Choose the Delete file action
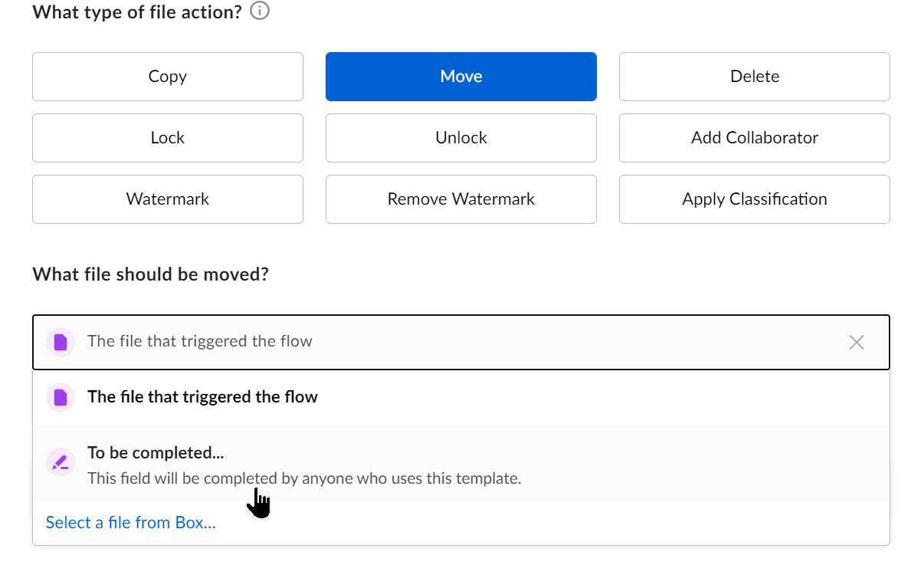This screenshot has width=924, height=565. [755, 77]
